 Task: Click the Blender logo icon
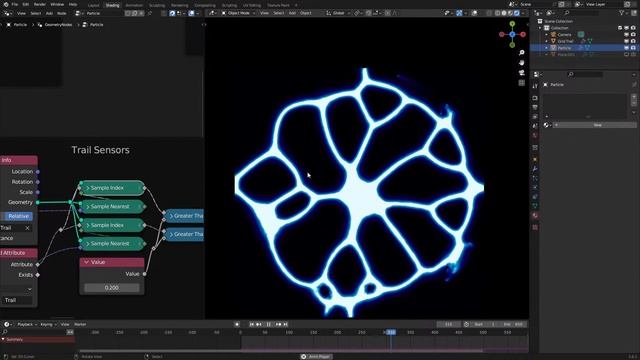[6, 4]
